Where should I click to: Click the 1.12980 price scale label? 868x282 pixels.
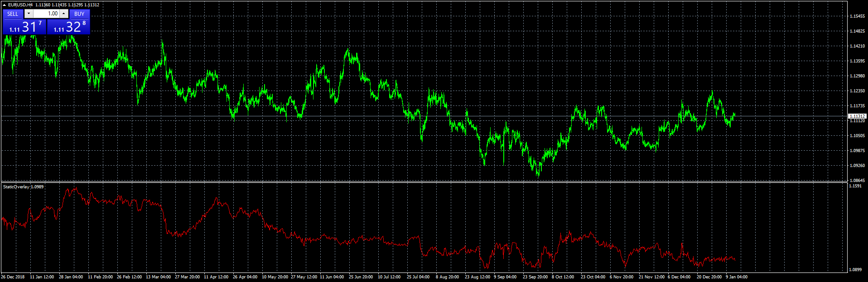coord(857,76)
